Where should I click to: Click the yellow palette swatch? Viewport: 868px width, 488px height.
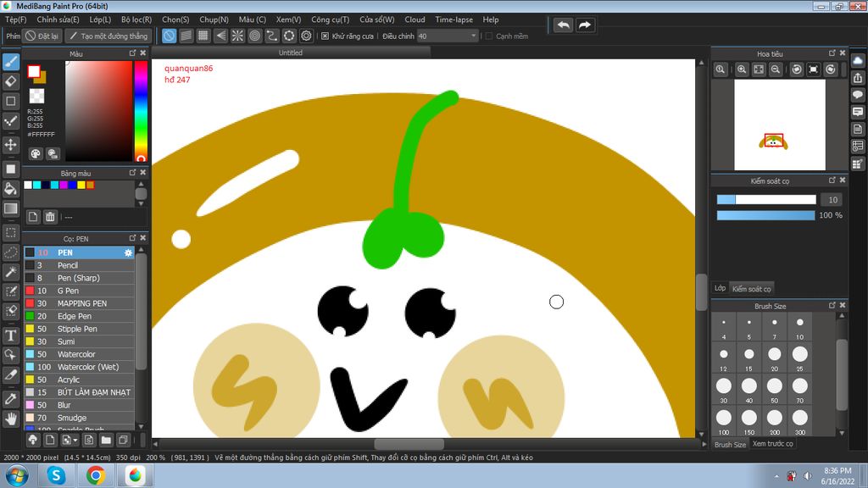81,185
